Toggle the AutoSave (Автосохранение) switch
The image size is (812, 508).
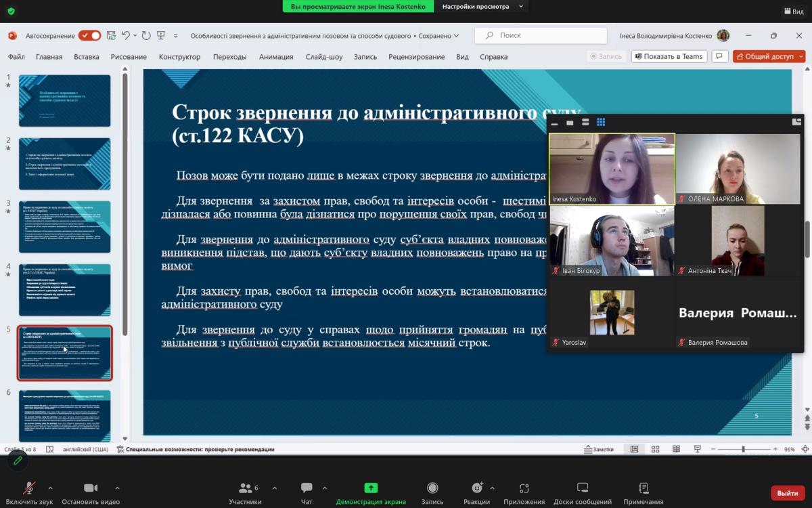pos(89,36)
